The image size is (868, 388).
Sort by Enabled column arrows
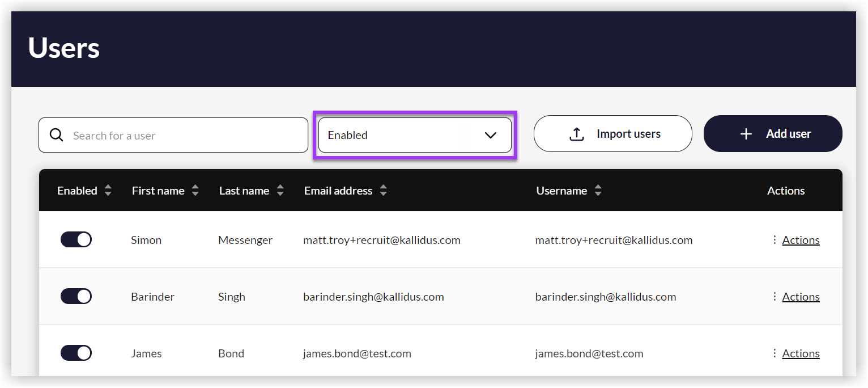point(108,191)
